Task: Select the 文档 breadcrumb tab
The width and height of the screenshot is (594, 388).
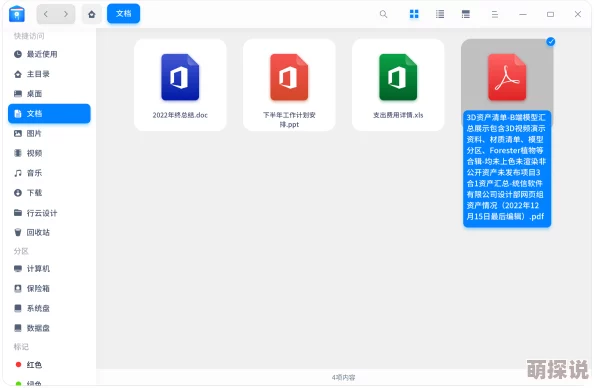Action: [x=123, y=14]
